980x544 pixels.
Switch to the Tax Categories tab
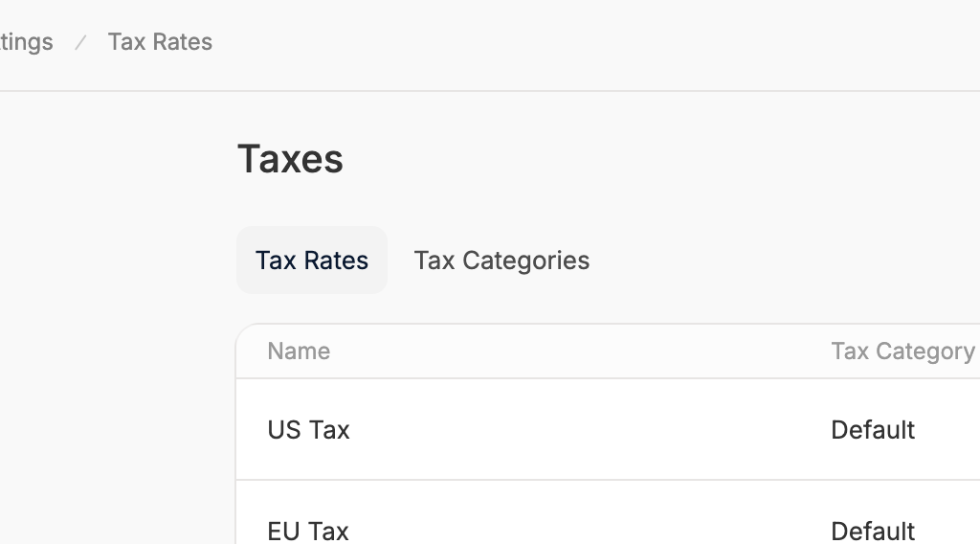click(501, 261)
